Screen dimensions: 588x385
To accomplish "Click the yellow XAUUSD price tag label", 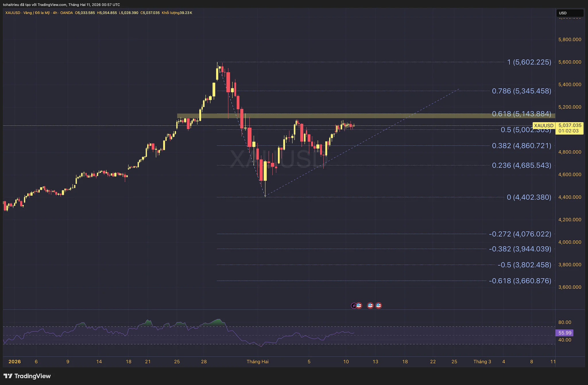I will [x=543, y=126].
